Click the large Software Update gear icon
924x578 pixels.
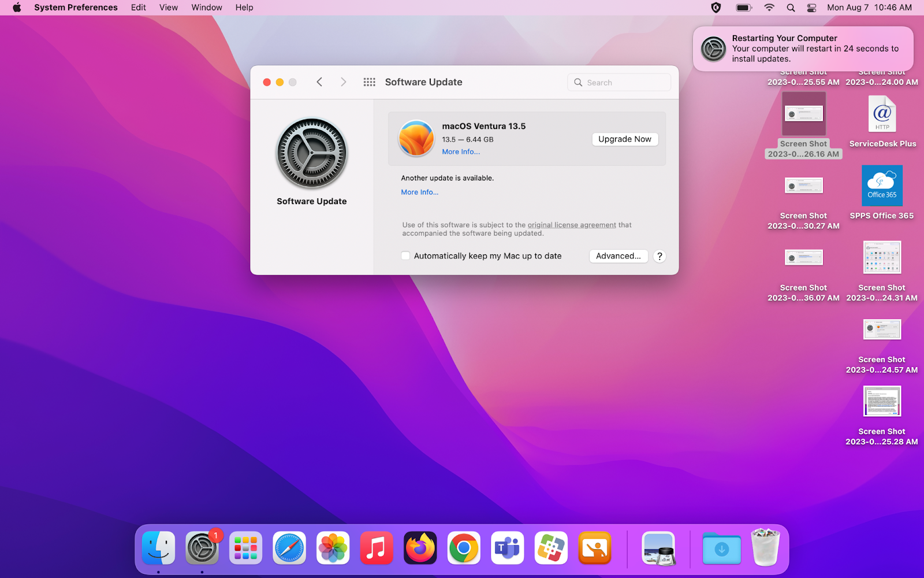[x=312, y=154]
